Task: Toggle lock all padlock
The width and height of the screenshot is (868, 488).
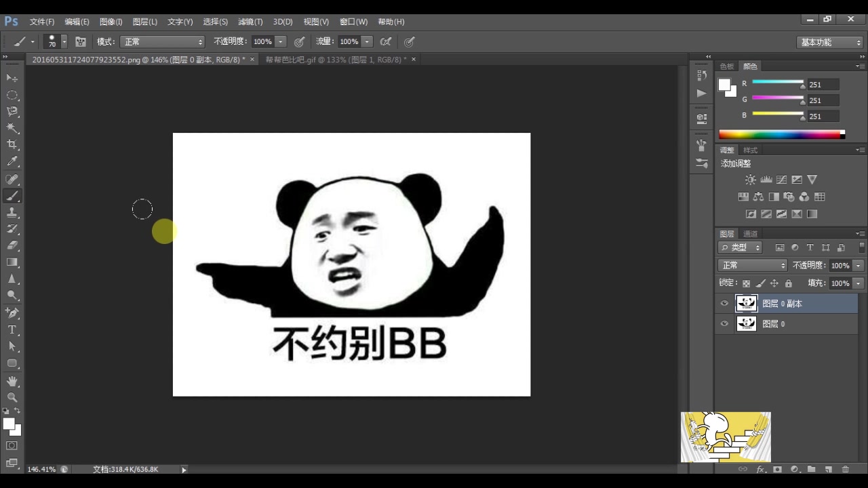Action: (x=788, y=283)
